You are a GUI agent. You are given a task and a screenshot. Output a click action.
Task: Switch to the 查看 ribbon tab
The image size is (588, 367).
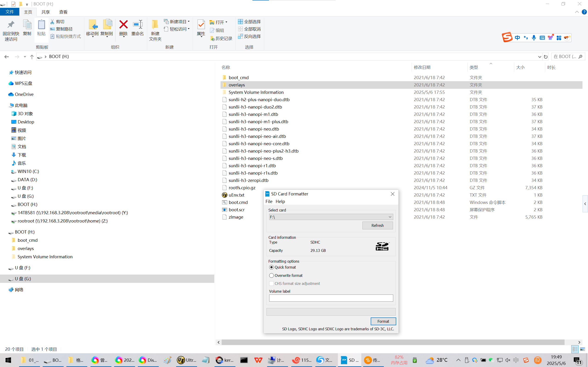click(x=63, y=12)
